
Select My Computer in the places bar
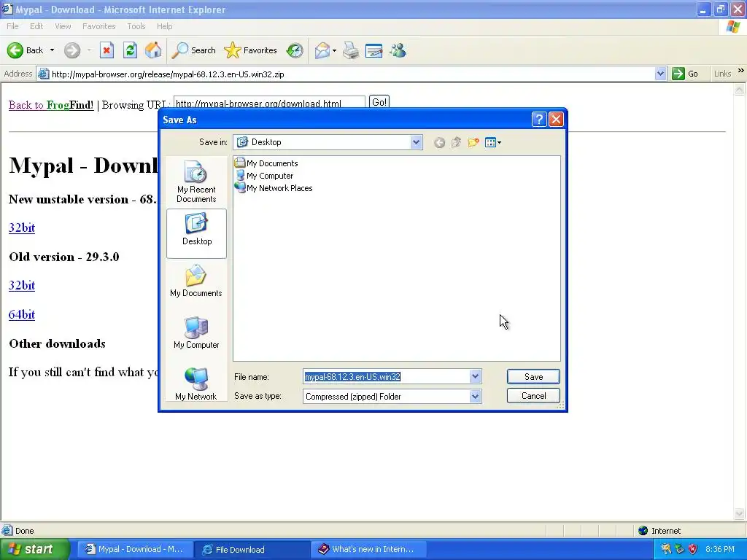[x=196, y=333]
